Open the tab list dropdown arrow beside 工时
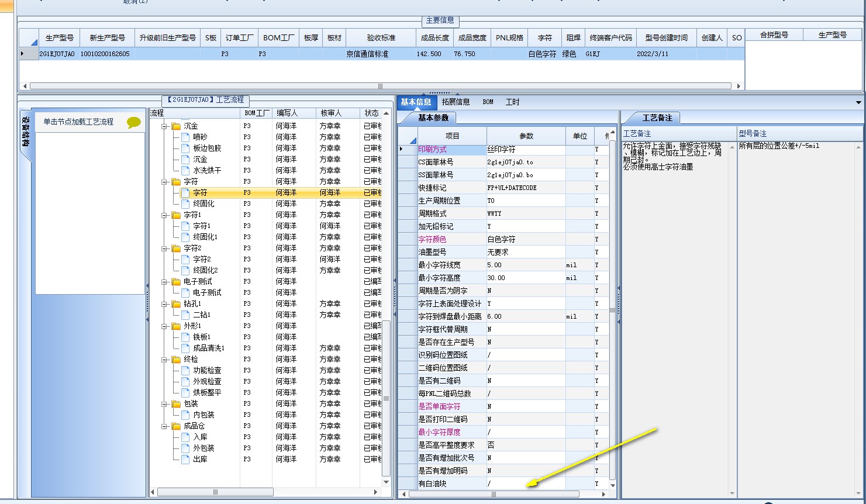Image resolution: width=866 pixels, height=504 pixels. point(858,102)
